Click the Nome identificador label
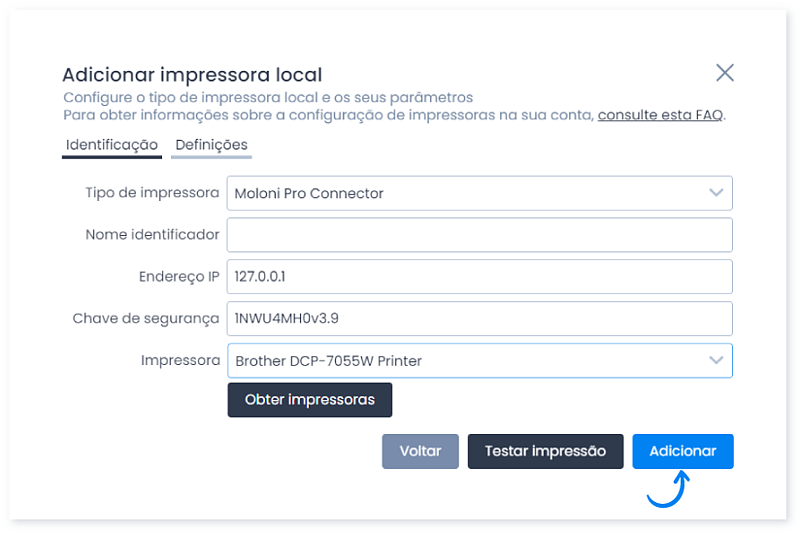The image size is (800, 533). click(x=152, y=235)
